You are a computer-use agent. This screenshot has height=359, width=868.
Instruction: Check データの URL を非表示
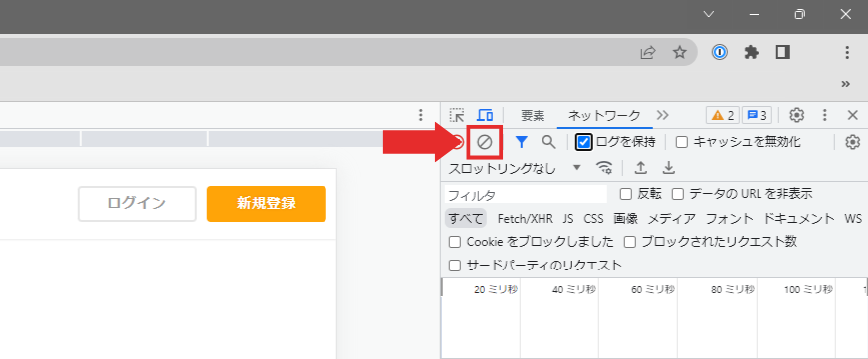coord(678,194)
